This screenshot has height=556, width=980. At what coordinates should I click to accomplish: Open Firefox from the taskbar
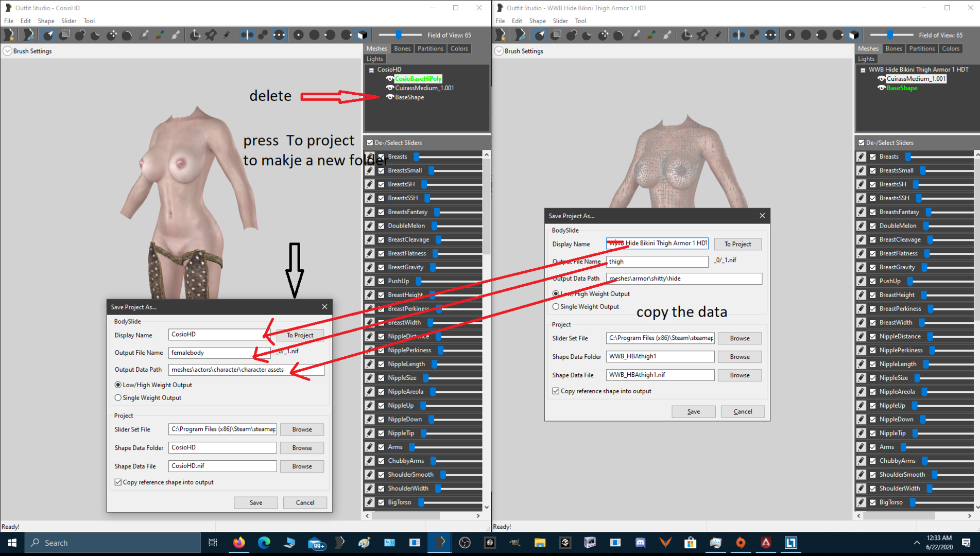(238, 543)
